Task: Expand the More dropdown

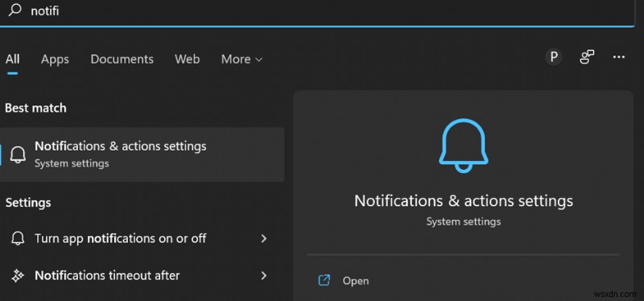Action: (x=242, y=59)
